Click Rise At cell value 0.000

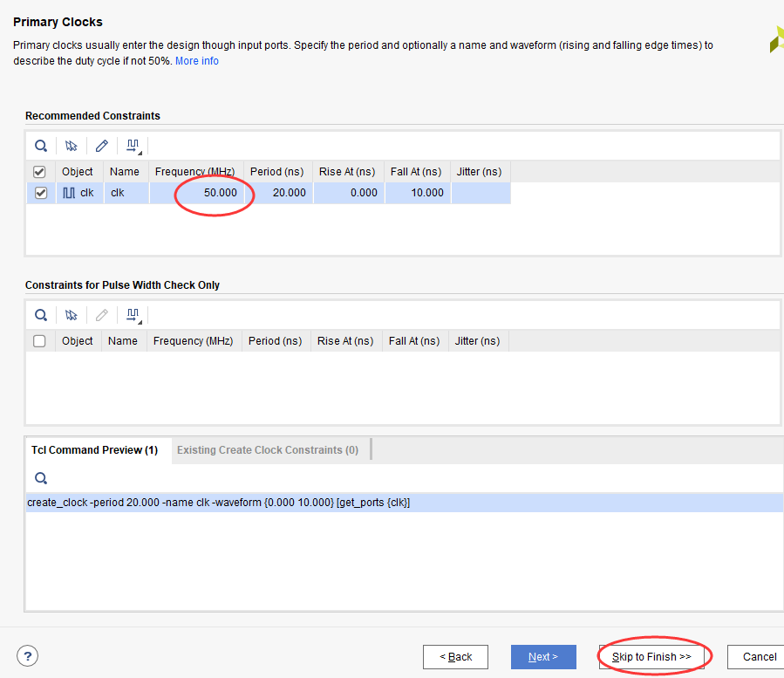pyautogui.click(x=349, y=193)
